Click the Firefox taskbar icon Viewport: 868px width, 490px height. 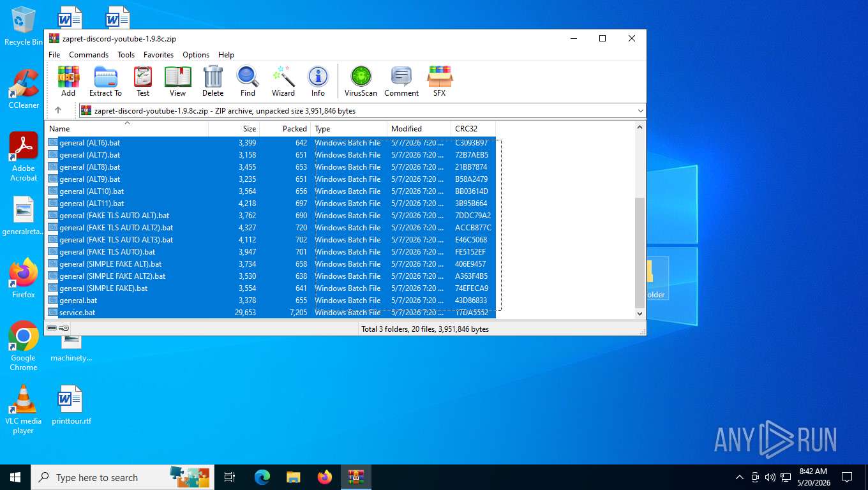[325, 477]
